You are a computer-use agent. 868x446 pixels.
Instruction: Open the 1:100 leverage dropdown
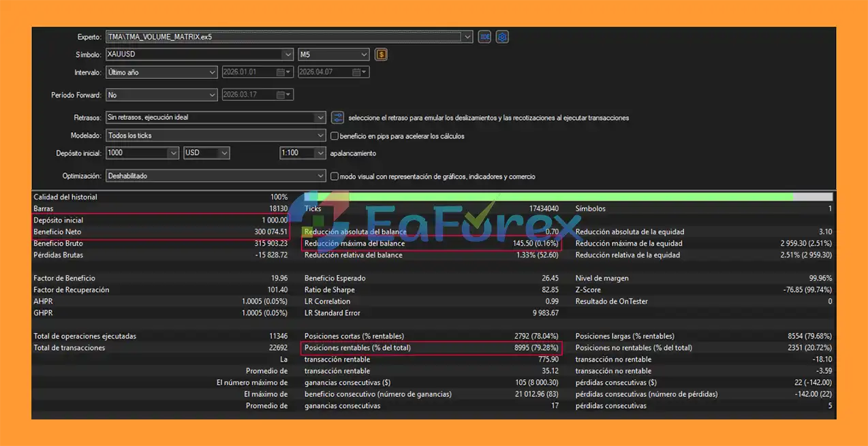[320, 153]
